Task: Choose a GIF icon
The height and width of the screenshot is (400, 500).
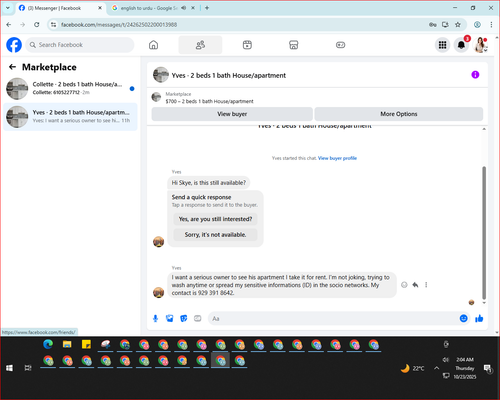Action: coord(198,319)
